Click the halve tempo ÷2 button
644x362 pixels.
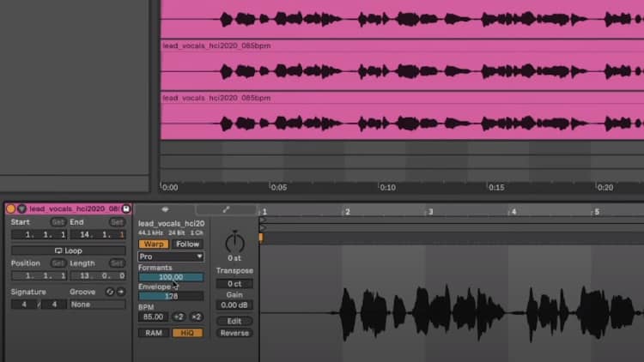[179, 317]
